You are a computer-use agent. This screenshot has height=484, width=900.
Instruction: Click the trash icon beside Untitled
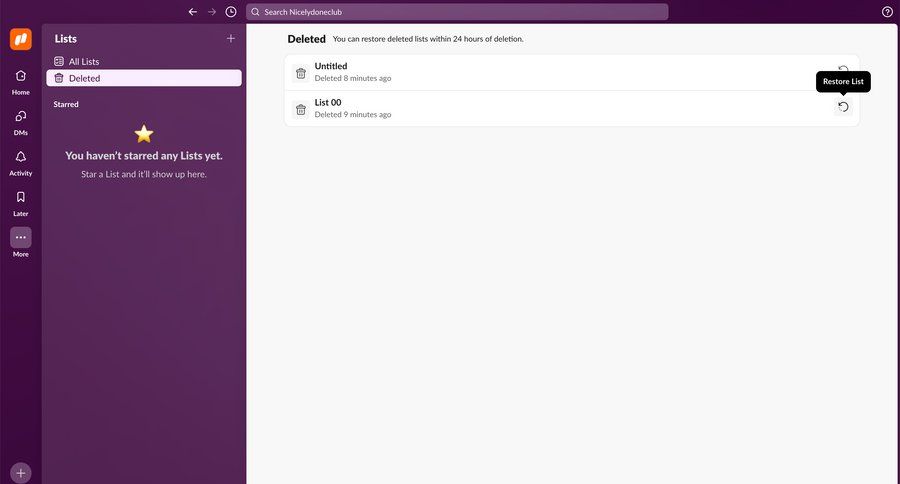tap(300, 73)
